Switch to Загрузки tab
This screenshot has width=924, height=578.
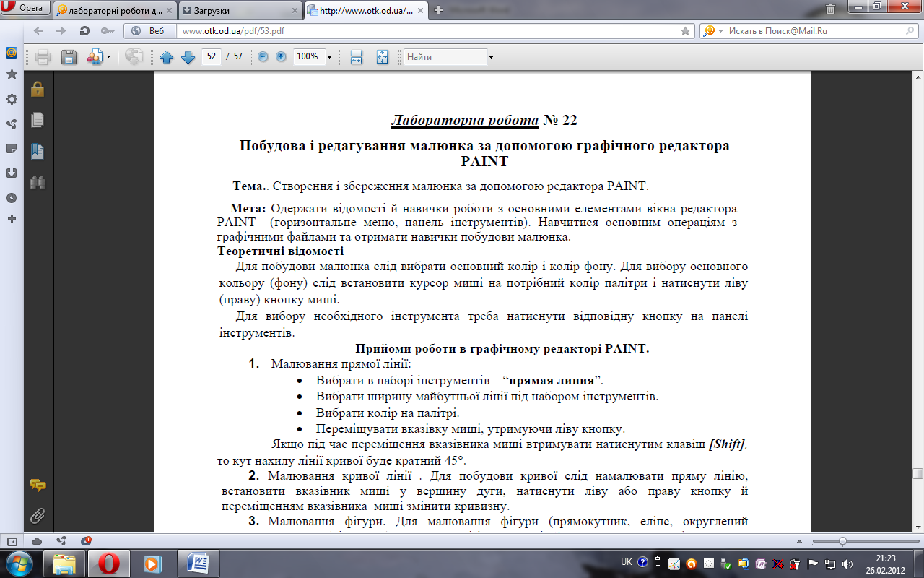tap(240, 10)
